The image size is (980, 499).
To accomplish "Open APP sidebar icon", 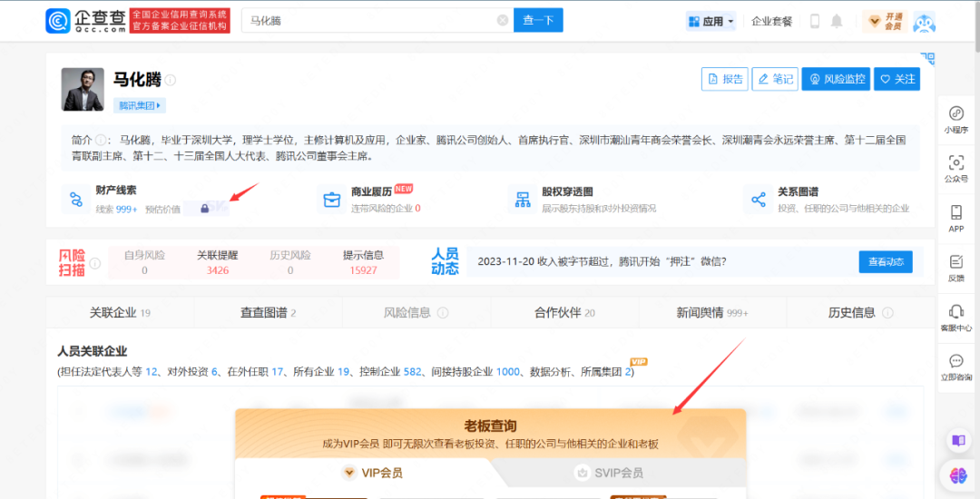I will [956, 218].
